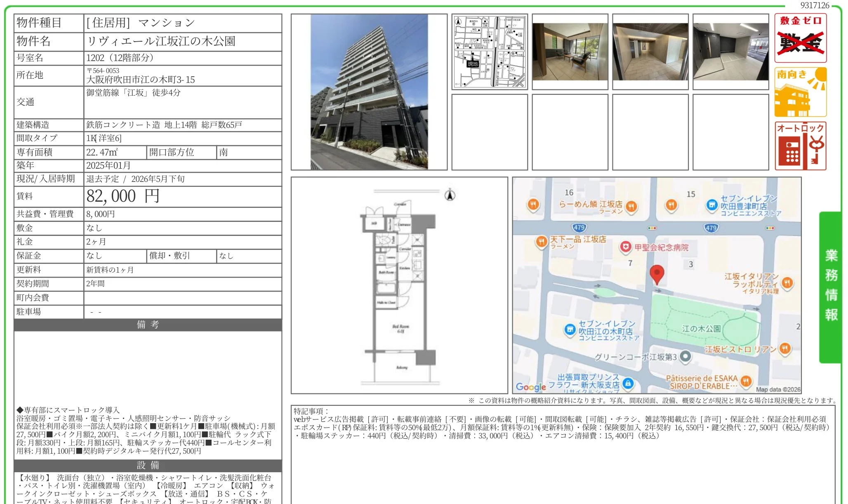This screenshot has height=504, width=848.
Task: Click the 江の木公園 park label on map
Action: pos(701,329)
